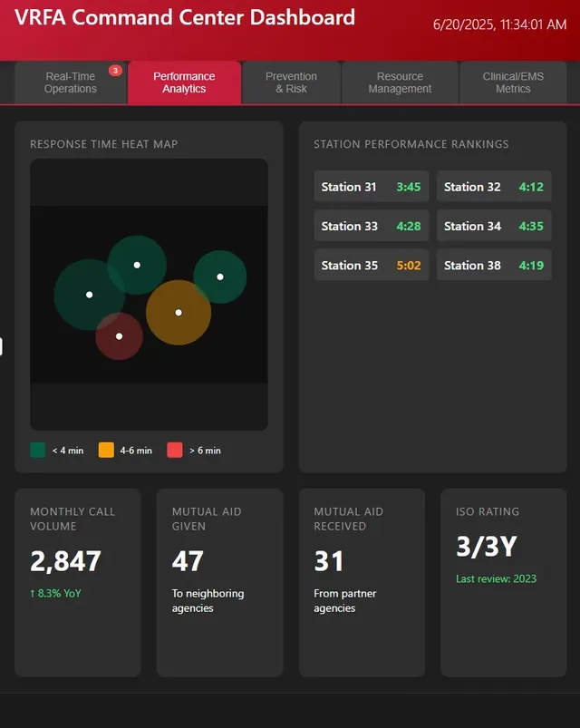Click the 'Response Time Heat Map' heading
Image resolution: width=580 pixels, height=728 pixels.
tap(104, 144)
